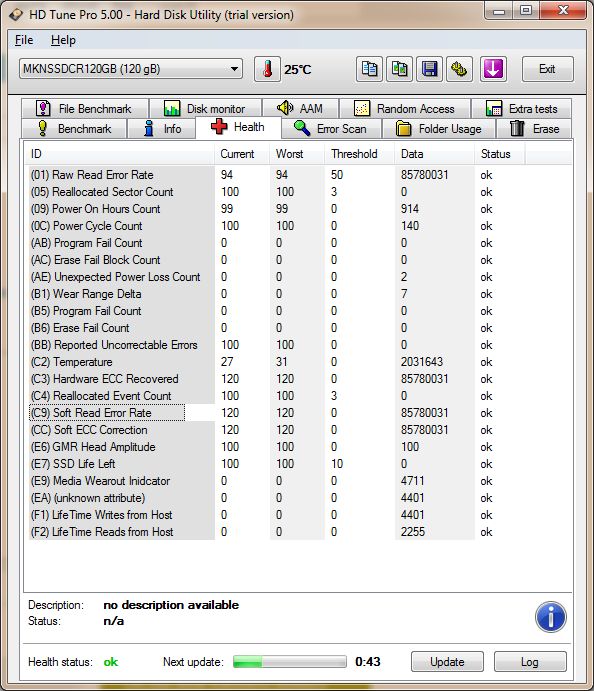Click the purple download arrow icon
Viewport: 594px width, 691px height.
point(493,69)
